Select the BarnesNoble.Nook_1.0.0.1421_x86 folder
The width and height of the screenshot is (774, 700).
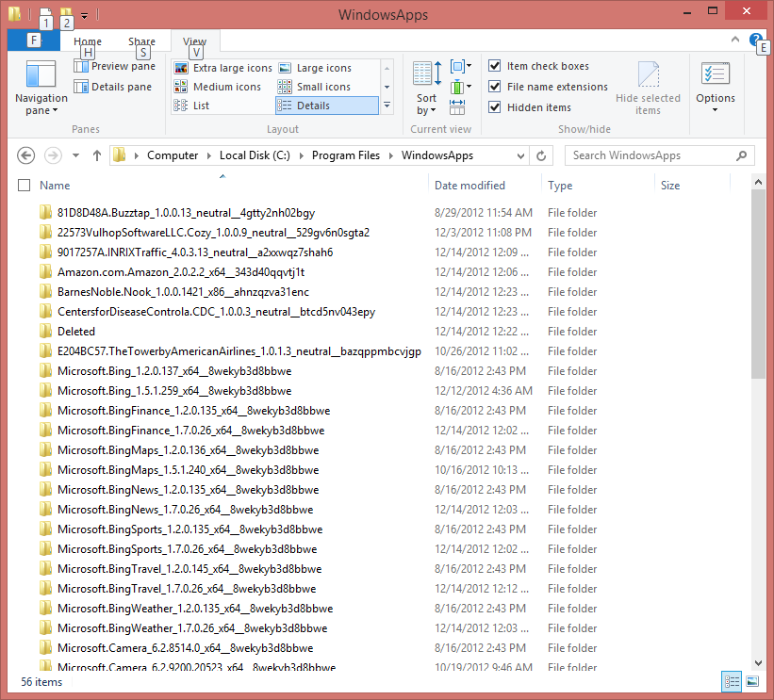[x=183, y=292]
